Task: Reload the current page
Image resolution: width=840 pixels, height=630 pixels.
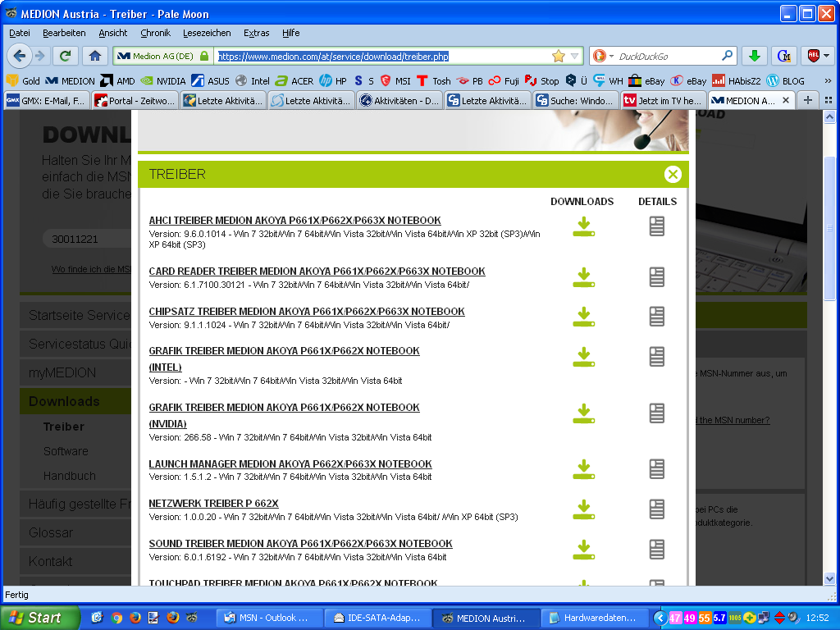Action: click(66, 56)
